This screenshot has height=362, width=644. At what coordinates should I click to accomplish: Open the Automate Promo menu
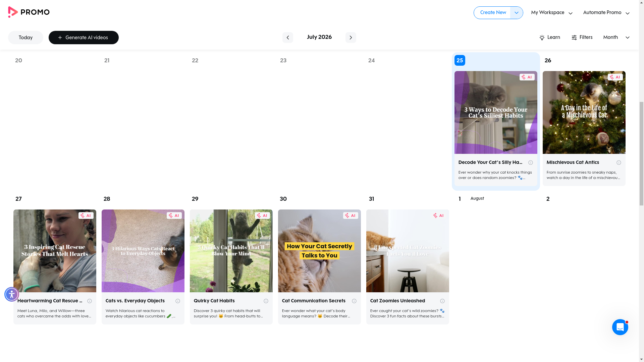(x=606, y=13)
